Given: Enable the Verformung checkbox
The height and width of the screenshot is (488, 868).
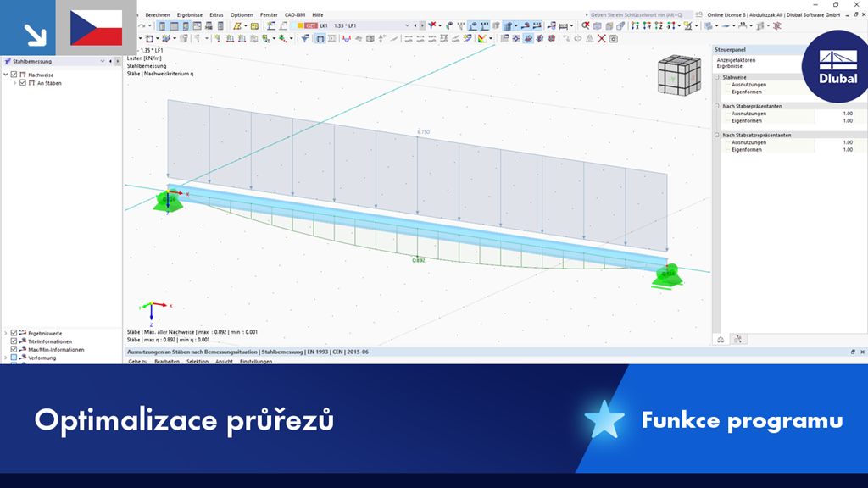Looking at the screenshot, I should (x=14, y=357).
